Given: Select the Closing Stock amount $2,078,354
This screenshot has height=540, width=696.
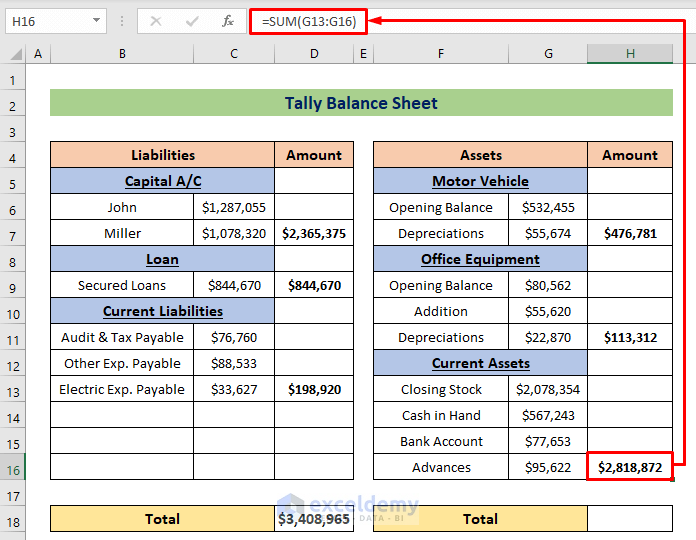Looking at the screenshot, I should [x=548, y=389].
